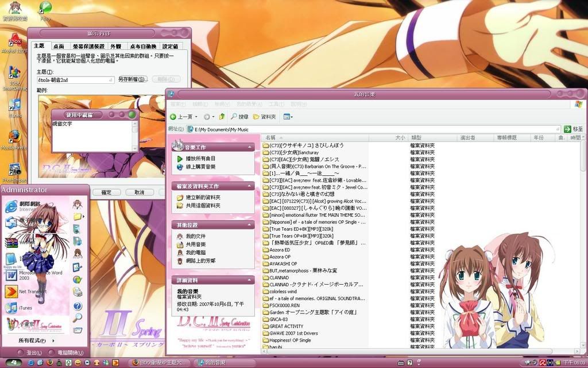
Task: Open Mozilla Firefox desktop shortcut
Action: click(14, 139)
